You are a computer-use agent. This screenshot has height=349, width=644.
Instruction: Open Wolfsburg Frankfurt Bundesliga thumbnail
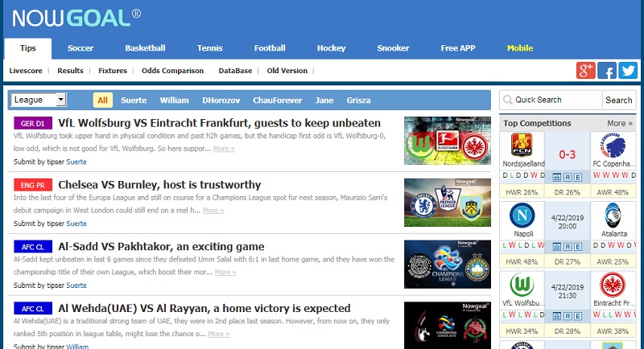pyautogui.click(x=448, y=141)
